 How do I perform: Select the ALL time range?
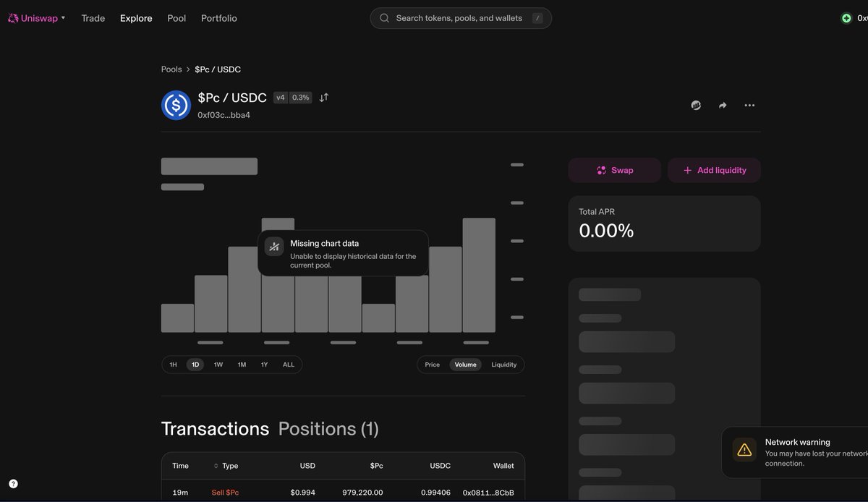pyautogui.click(x=289, y=365)
